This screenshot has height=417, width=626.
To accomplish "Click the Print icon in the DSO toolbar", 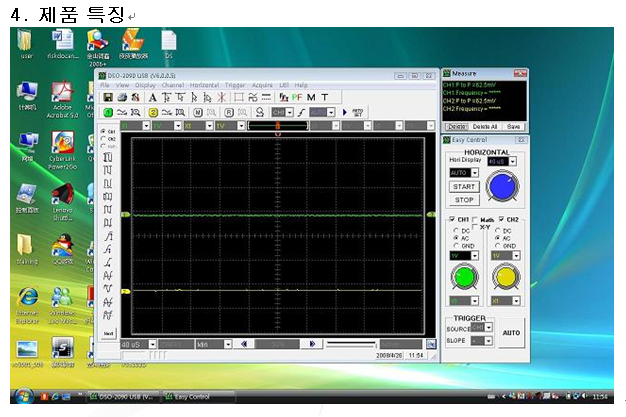I will [x=122, y=97].
